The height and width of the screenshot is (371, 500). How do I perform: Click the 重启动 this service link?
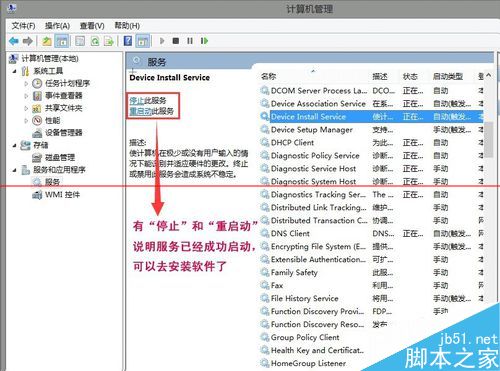(140, 111)
